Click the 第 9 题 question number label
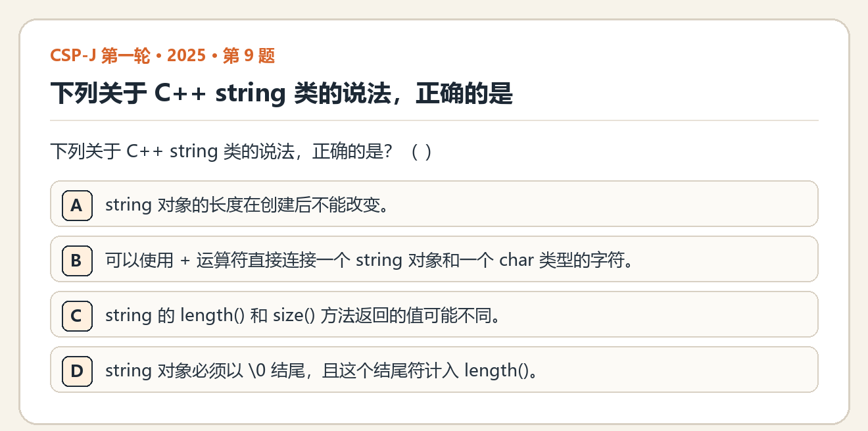Viewport: 868px width, 431px height. click(249, 56)
